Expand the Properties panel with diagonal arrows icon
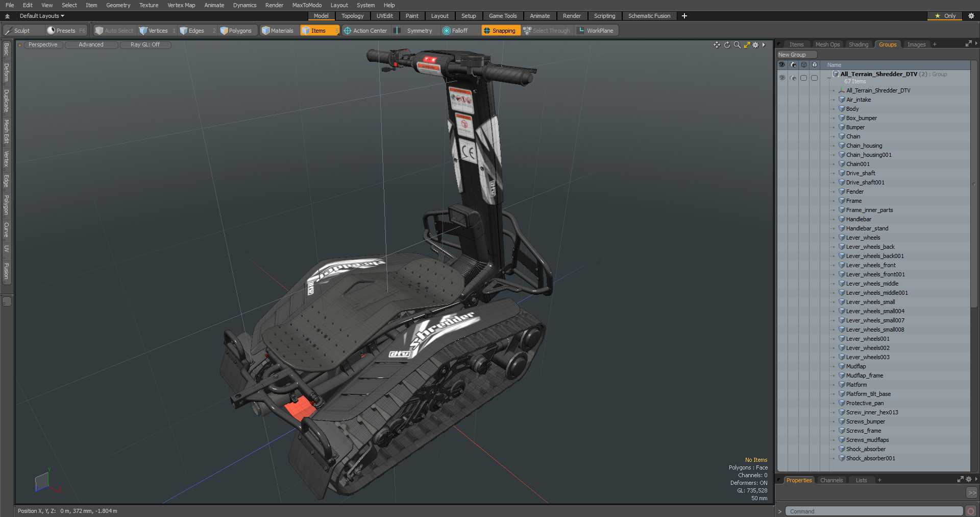Image resolution: width=980 pixels, height=517 pixels. (x=960, y=479)
